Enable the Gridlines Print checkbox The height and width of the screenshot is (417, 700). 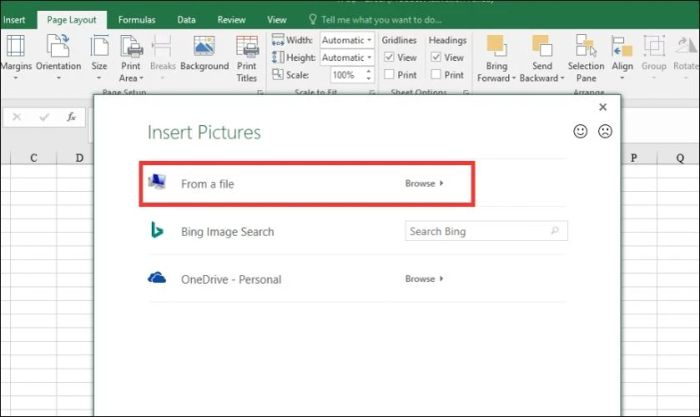[x=390, y=75]
